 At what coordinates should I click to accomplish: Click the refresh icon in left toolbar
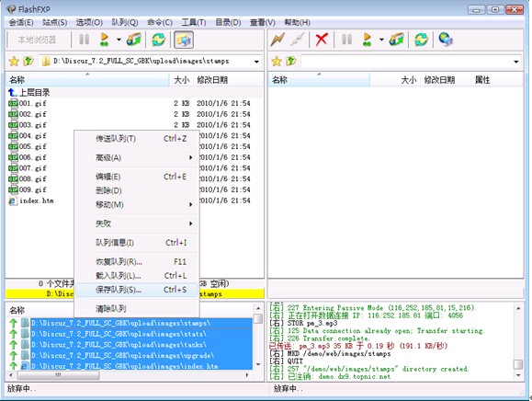coord(158,40)
